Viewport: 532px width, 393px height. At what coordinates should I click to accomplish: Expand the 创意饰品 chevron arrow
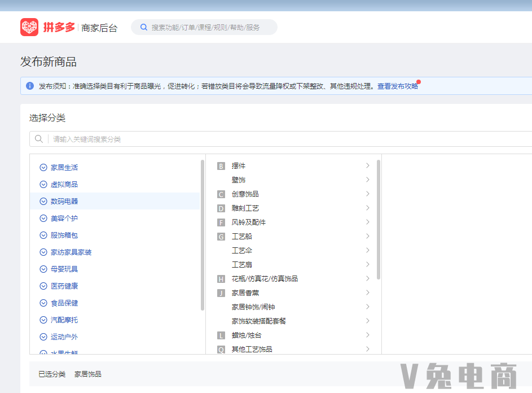tap(367, 194)
